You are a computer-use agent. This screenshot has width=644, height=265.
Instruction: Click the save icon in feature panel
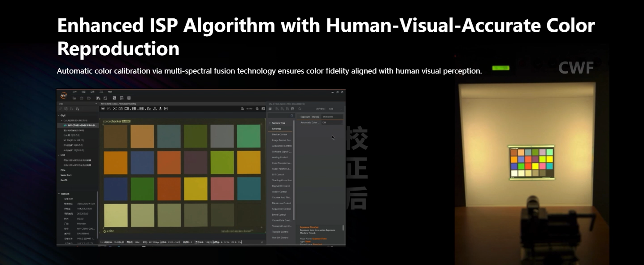click(292, 109)
